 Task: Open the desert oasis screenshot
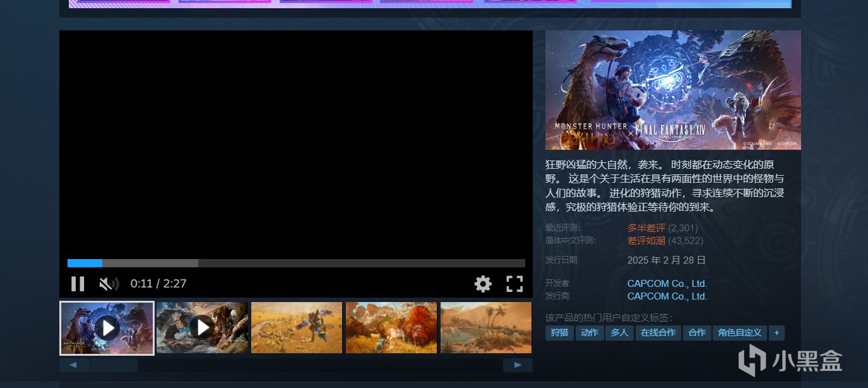pos(485,327)
